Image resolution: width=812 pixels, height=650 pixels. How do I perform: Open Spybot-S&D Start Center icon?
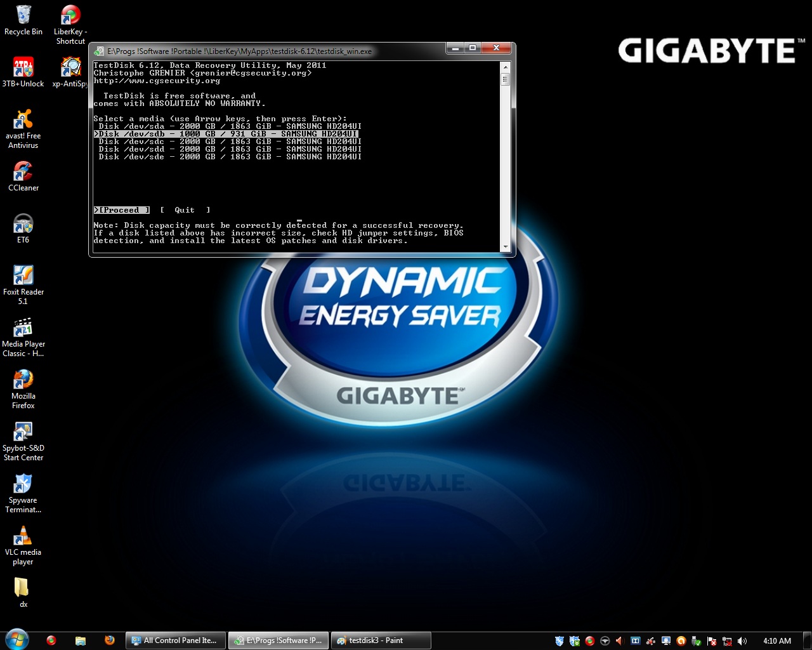(x=23, y=441)
